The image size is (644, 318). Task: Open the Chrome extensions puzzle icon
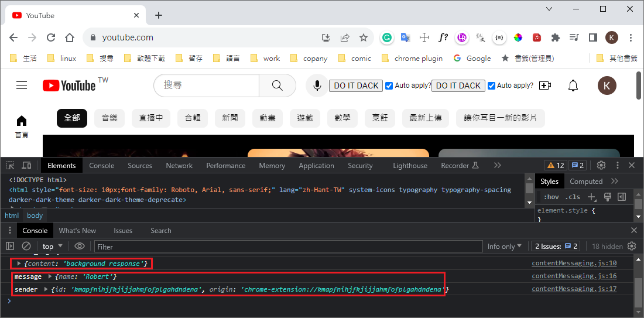556,37
